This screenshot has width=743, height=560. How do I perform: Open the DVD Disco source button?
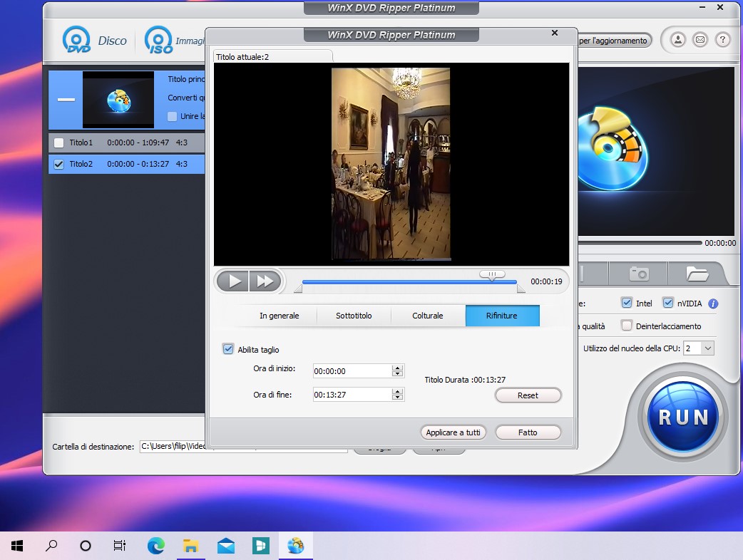tap(94, 40)
